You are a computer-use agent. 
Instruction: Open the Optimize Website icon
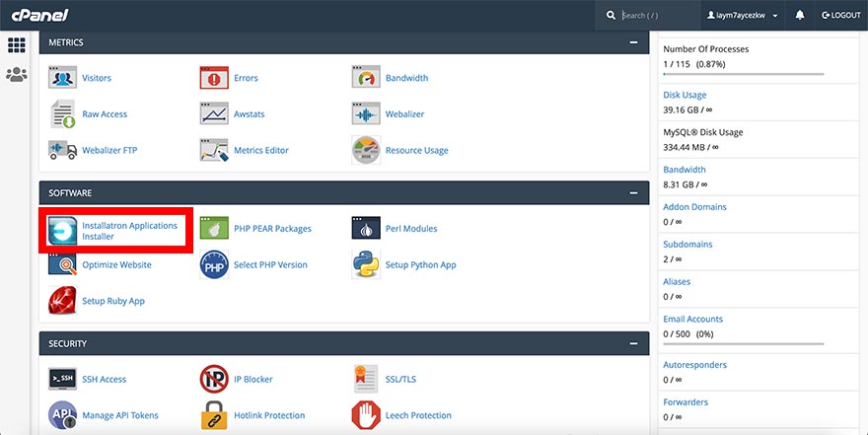[x=62, y=264]
